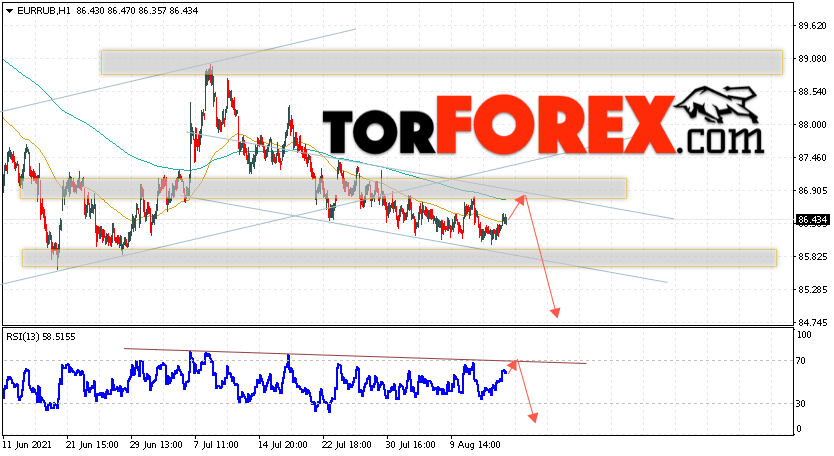Click the OHLC values 86.430 86.470 86.357 86.434
Image resolution: width=834 pixels, height=456 pixels.
137,11
